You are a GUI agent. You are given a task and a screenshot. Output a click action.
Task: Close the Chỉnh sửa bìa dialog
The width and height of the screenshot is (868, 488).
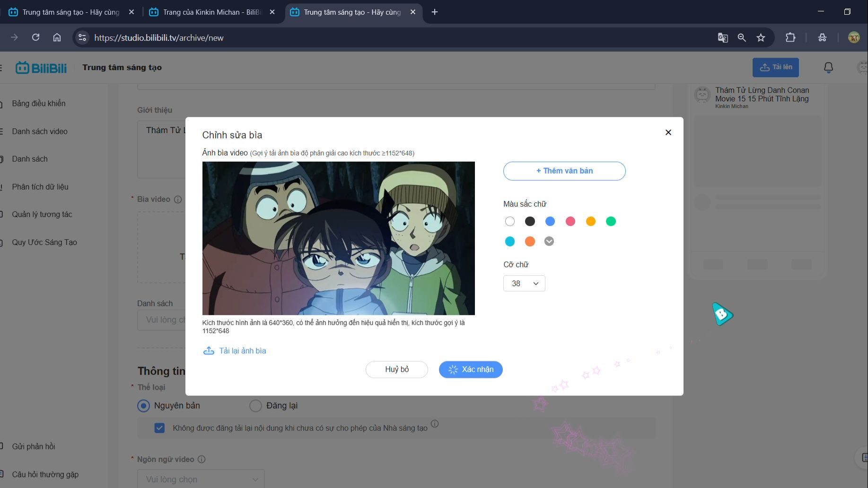(668, 132)
